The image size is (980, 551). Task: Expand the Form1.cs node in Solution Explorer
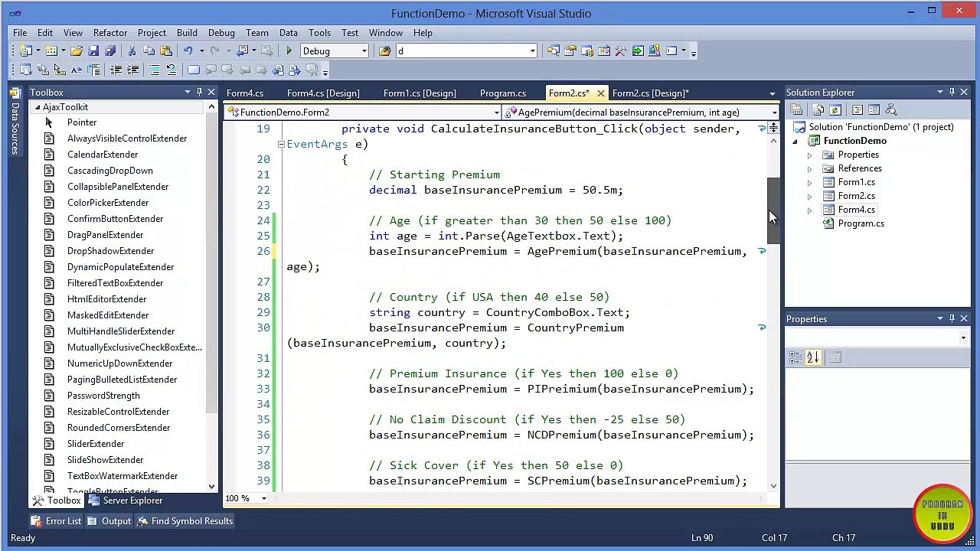point(809,182)
